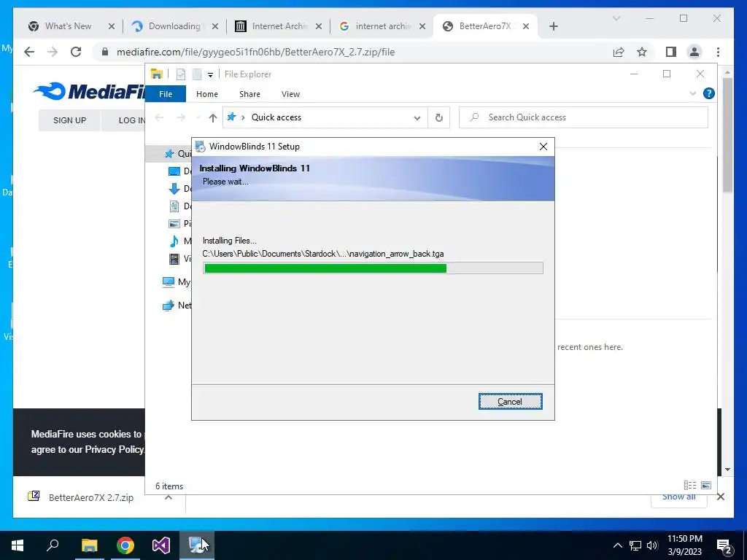Screen dimensions: 747x560
Task: Share this page using Chrome's share icon
Action: (619, 52)
